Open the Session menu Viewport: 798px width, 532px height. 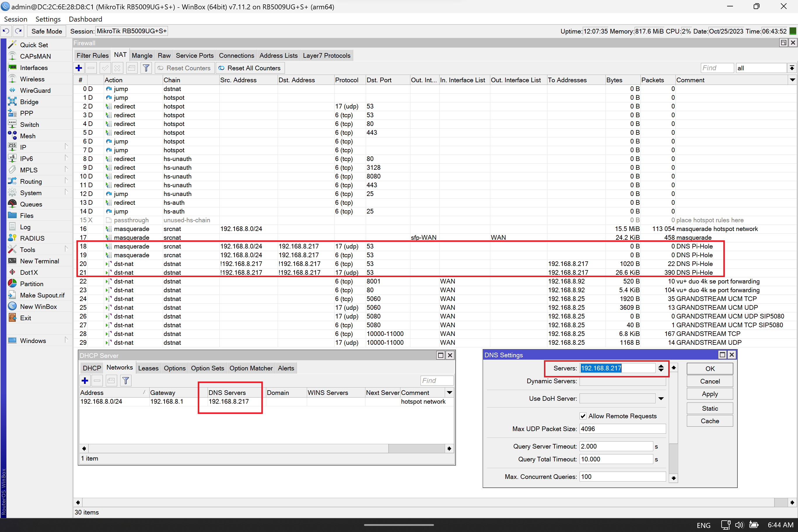(15, 19)
